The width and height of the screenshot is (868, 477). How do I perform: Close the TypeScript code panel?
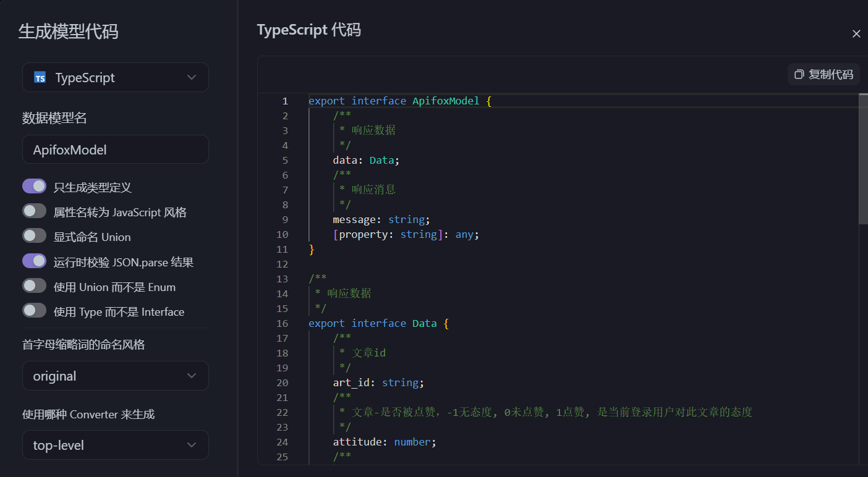click(856, 34)
